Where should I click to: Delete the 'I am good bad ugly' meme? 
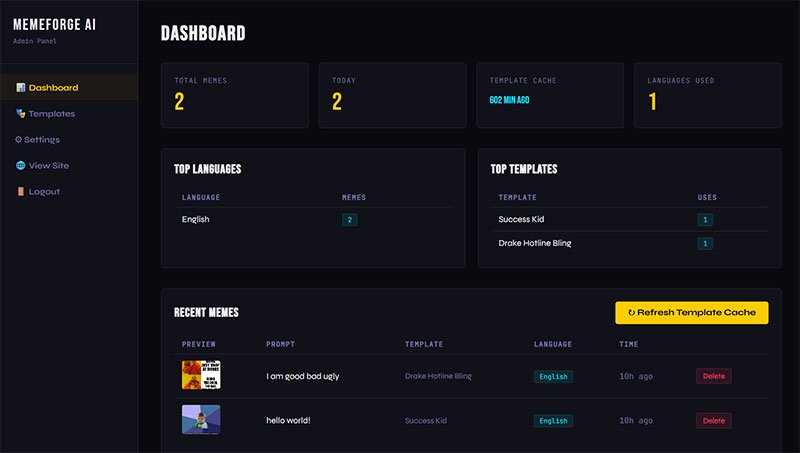[x=713, y=376]
